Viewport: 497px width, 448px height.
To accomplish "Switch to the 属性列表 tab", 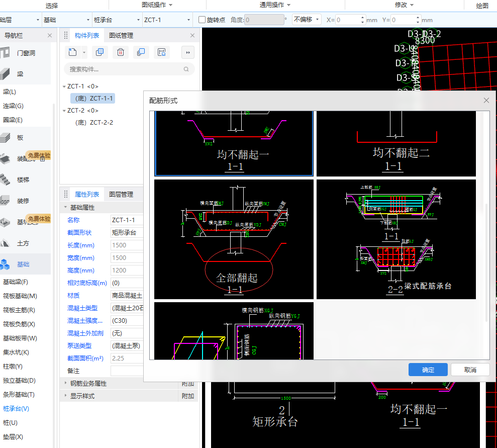I will [x=87, y=195].
